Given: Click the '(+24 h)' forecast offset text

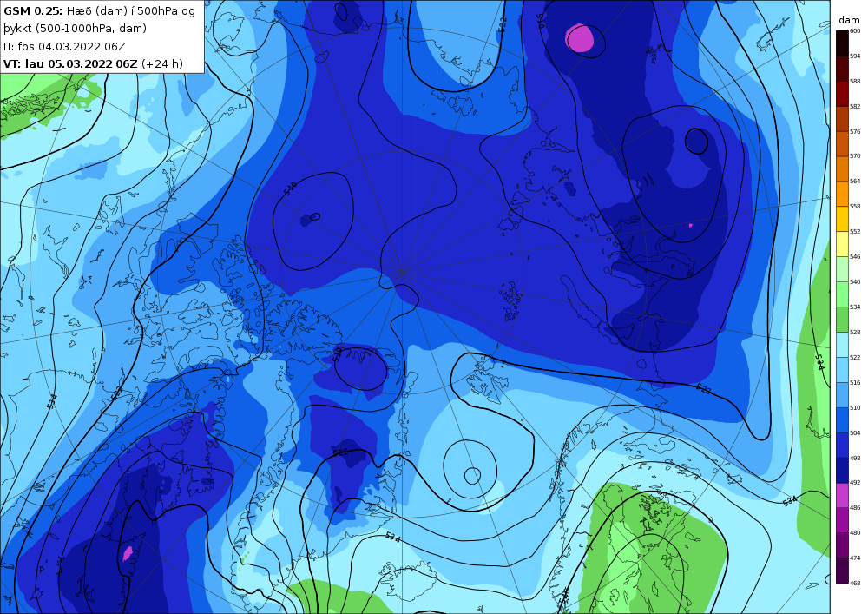Looking at the screenshot, I should [x=162, y=63].
